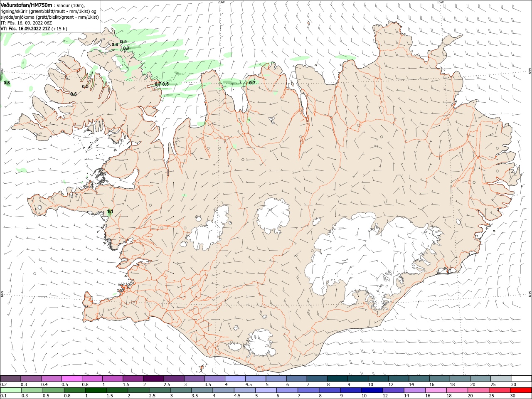Click the dusky purple 0.2 swatch on snow scale
This screenshot has height=399, width=532.
pos(11,379)
